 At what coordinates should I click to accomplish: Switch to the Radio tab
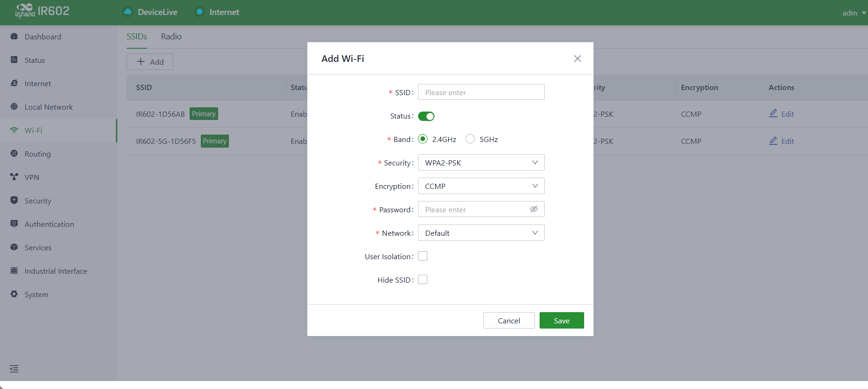click(171, 37)
